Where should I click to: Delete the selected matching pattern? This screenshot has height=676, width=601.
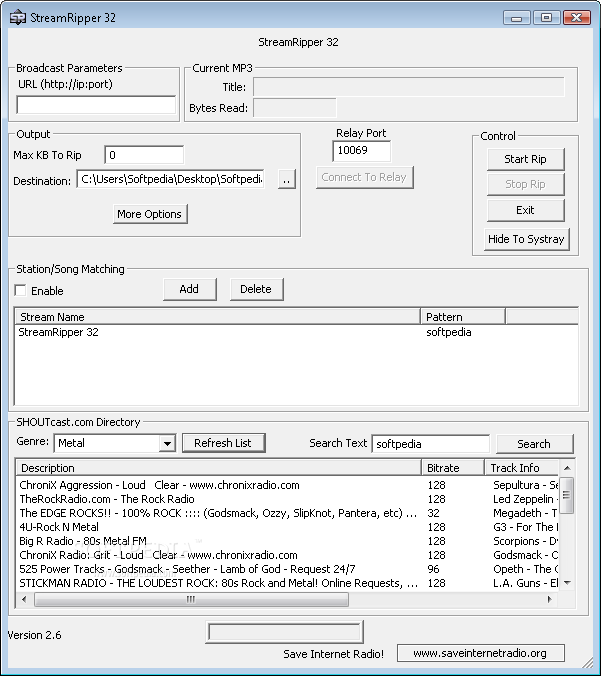[256, 289]
